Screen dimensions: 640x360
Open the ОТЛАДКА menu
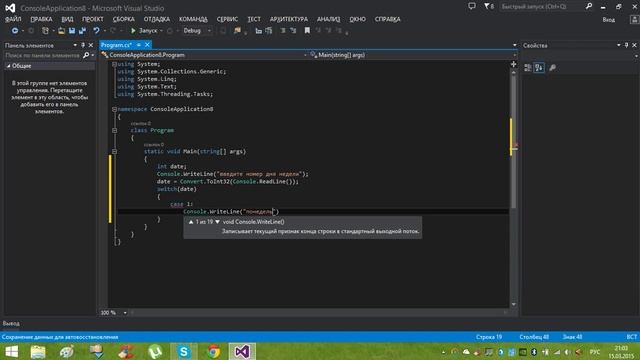click(157, 19)
